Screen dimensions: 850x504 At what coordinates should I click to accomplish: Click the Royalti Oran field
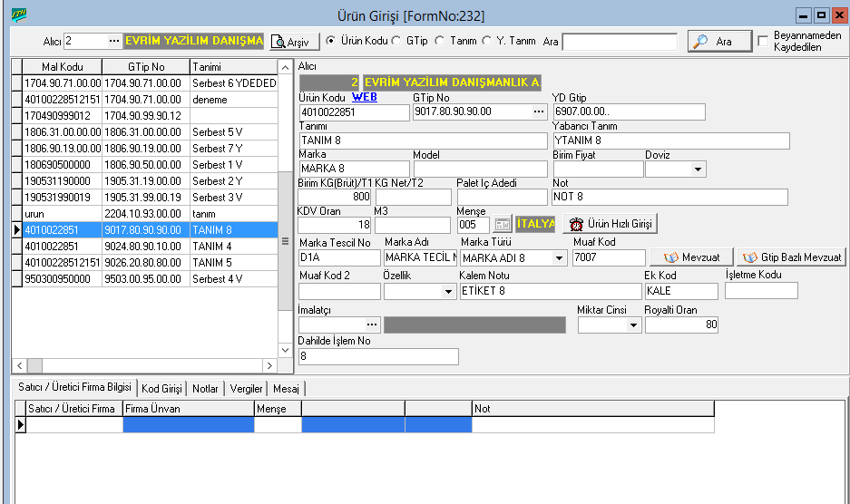(681, 325)
